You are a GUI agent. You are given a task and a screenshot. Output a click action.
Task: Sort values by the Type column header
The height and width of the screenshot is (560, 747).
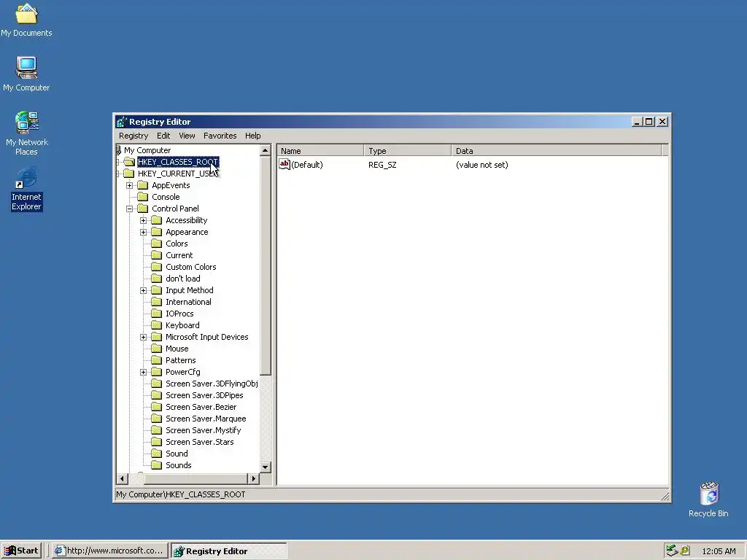click(x=407, y=150)
